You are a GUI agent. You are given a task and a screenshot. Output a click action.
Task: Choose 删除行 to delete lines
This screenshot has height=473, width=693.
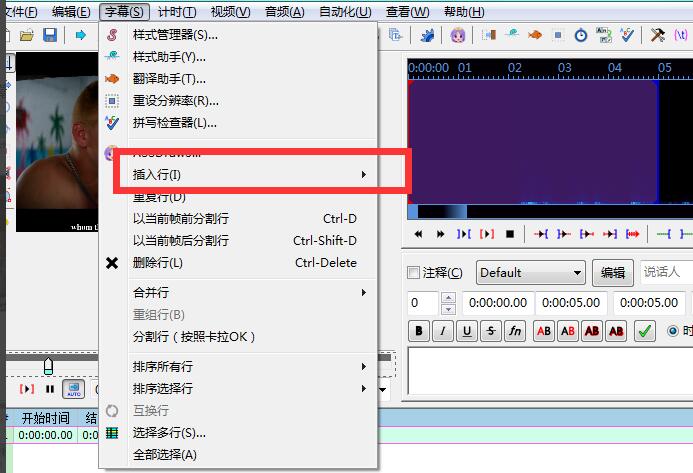(239, 263)
